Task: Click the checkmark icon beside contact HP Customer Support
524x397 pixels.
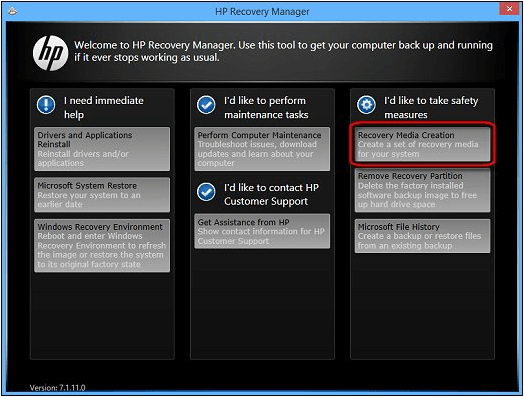Action: (206, 192)
